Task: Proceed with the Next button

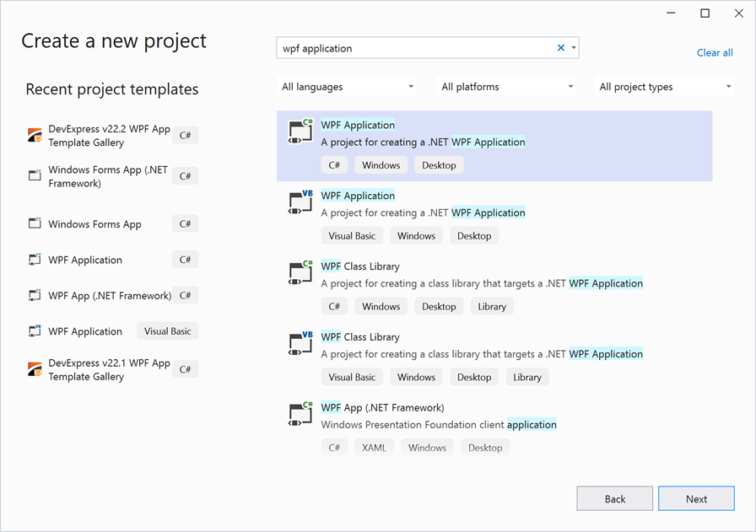Action: (696, 499)
